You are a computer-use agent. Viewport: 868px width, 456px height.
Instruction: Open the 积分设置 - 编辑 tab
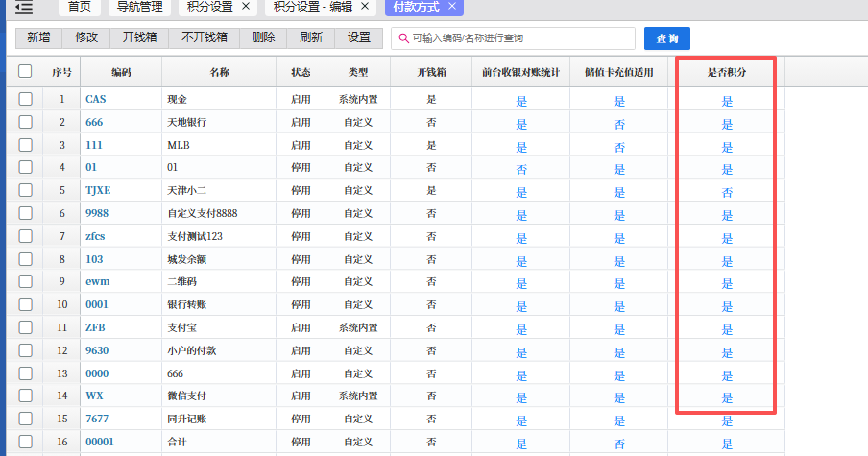(x=313, y=7)
